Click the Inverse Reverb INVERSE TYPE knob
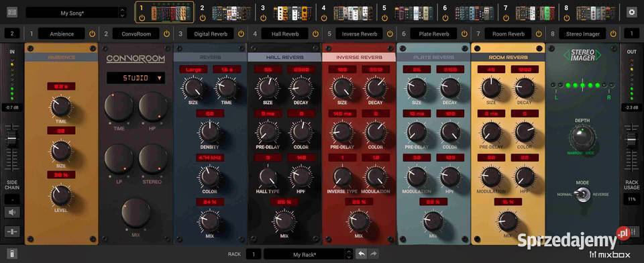Viewport: 644px width, 263px height. [342, 177]
